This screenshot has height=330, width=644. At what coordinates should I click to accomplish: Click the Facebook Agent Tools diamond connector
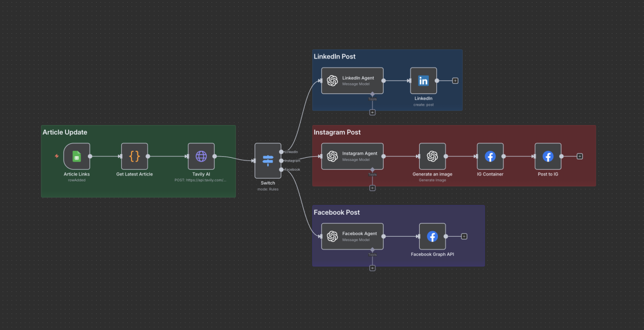372,250
